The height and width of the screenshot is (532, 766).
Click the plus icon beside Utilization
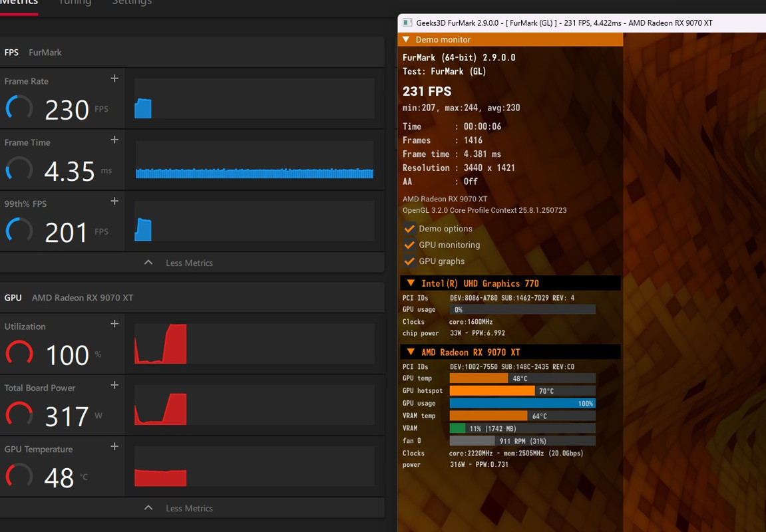(114, 324)
